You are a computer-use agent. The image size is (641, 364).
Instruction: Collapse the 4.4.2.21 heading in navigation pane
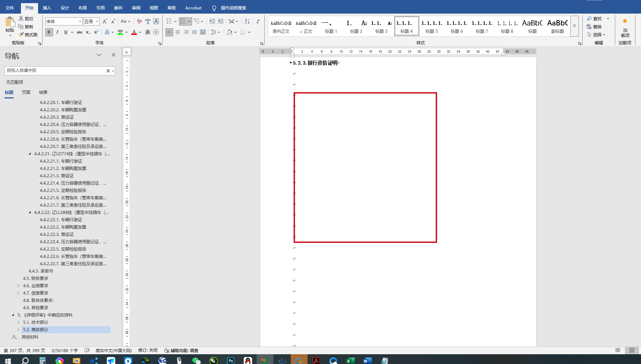(x=30, y=154)
